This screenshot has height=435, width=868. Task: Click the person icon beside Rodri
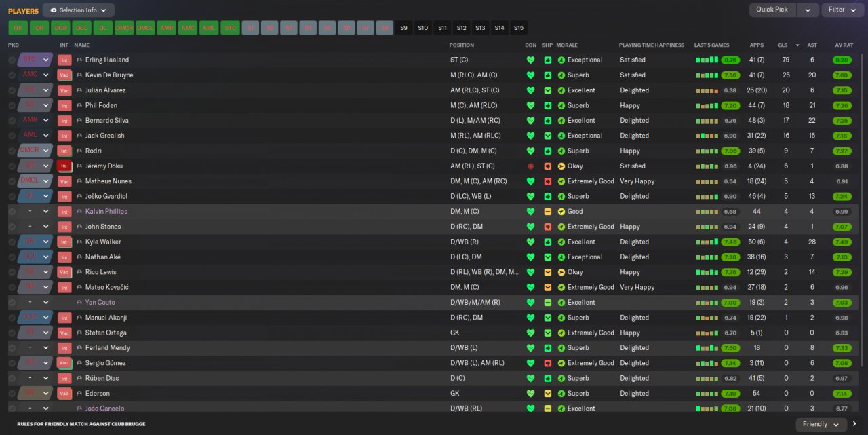pos(79,151)
